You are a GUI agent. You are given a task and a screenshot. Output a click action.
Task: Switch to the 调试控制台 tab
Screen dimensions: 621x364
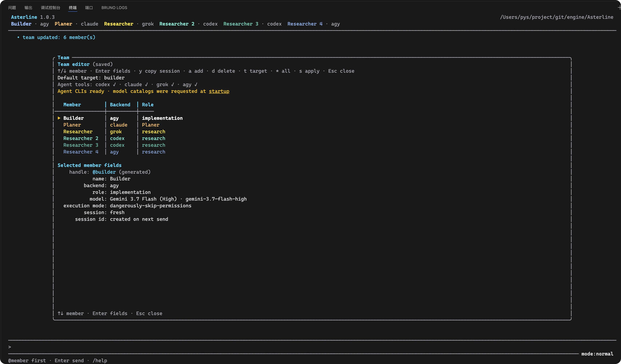tap(51, 8)
